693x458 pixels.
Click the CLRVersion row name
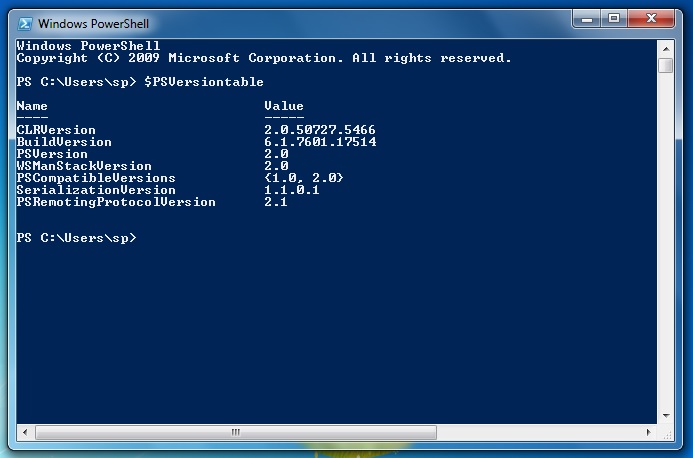pyautogui.click(x=56, y=130)
